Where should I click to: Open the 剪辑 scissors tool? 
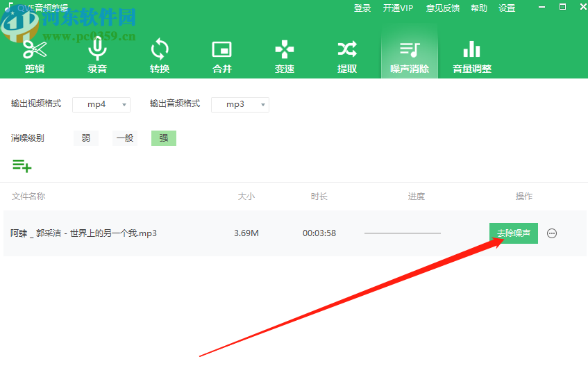(x=35, y=56)
